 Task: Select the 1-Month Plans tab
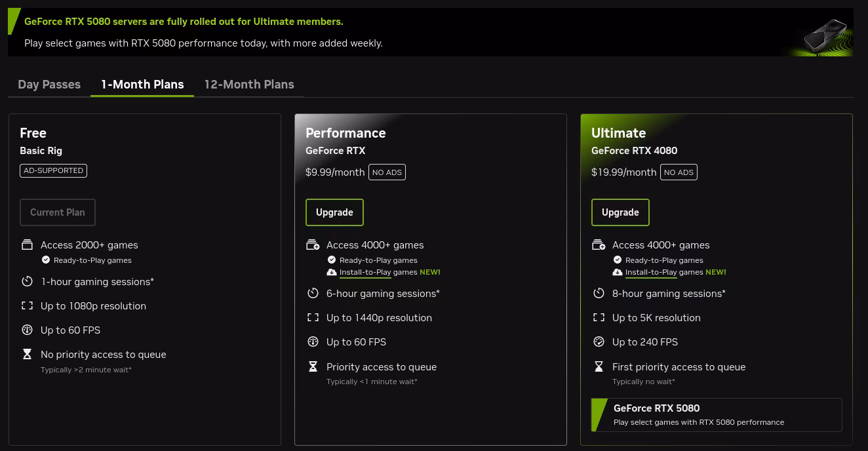(142, 84)
